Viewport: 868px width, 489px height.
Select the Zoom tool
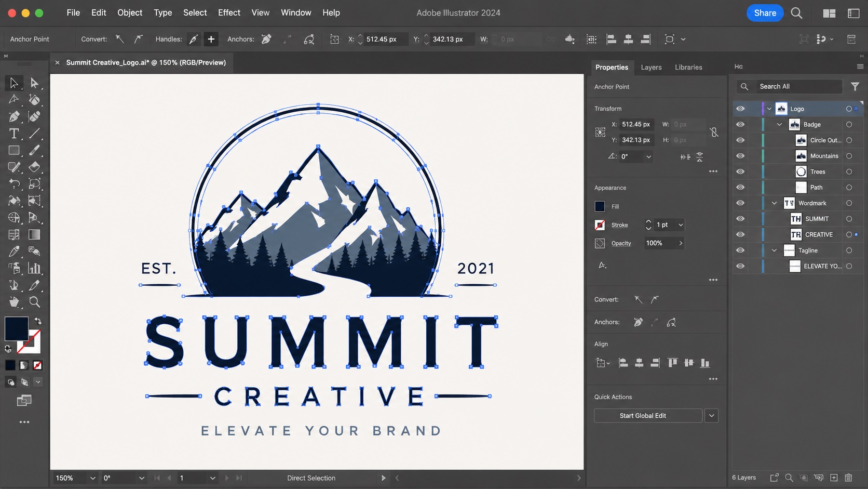coord(34,302)
